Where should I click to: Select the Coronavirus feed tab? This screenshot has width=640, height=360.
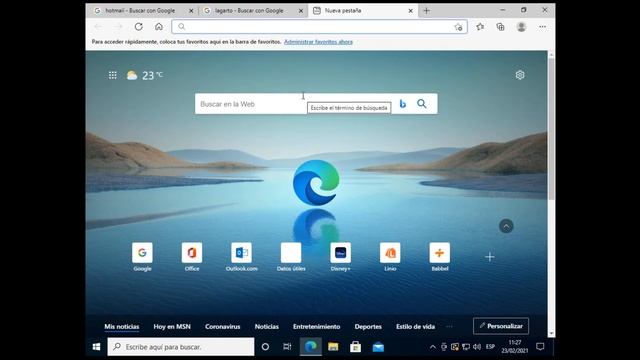click(222, 327)
